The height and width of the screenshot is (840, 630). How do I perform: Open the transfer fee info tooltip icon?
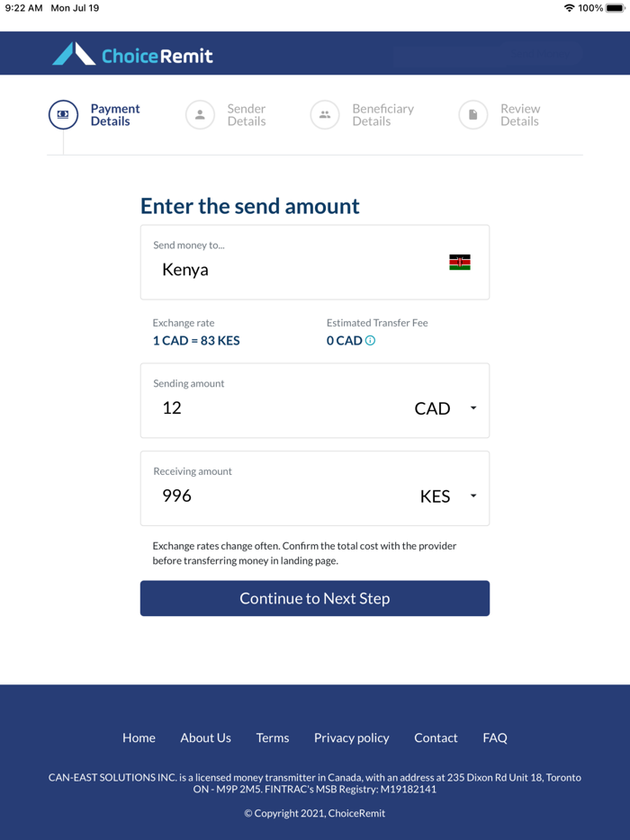372,340
